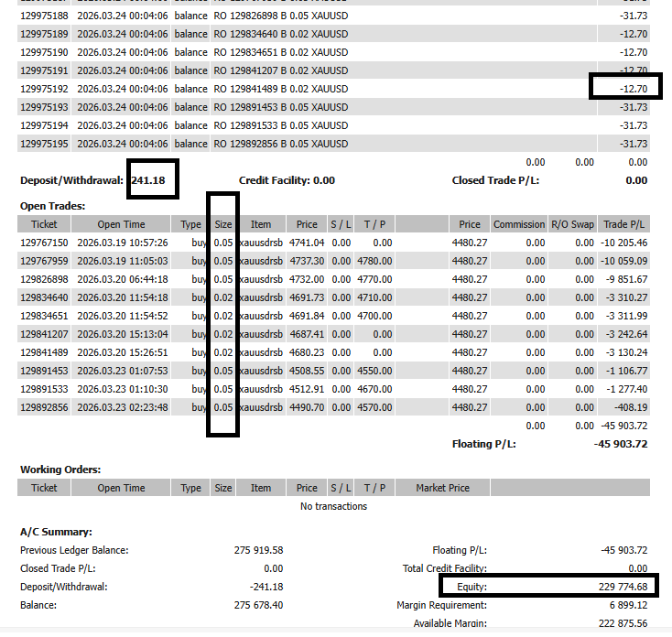
Task: Click take profit value 4770.00
Action: (x=374, y=279)
